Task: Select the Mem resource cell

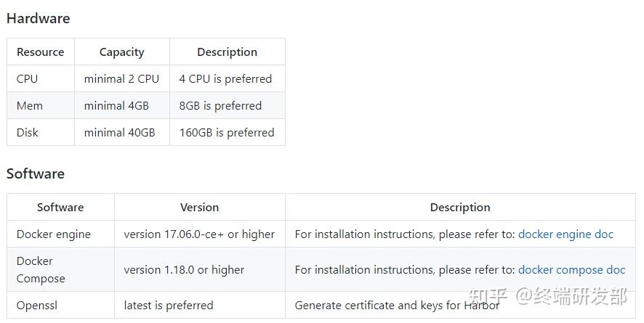Action: (x=30, y=106)
